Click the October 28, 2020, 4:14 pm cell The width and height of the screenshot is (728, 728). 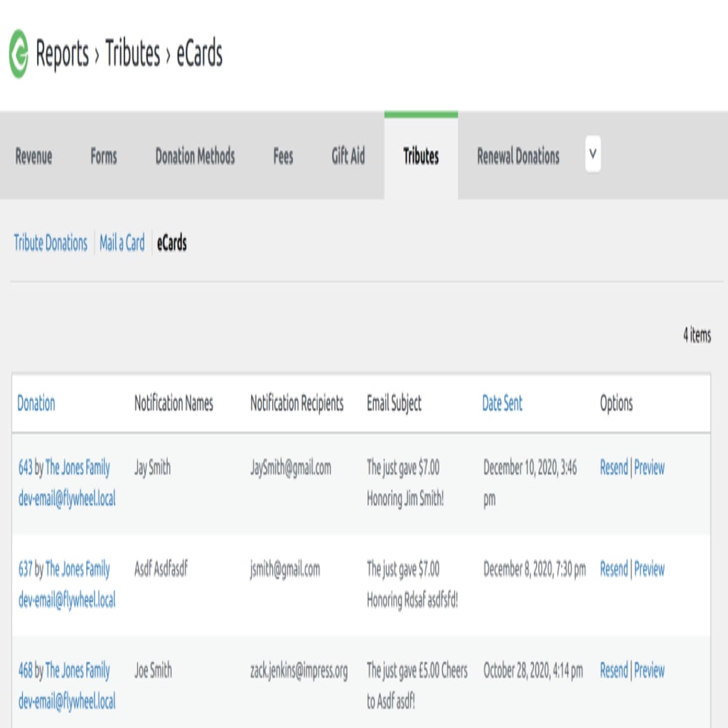tap(533, 670)
